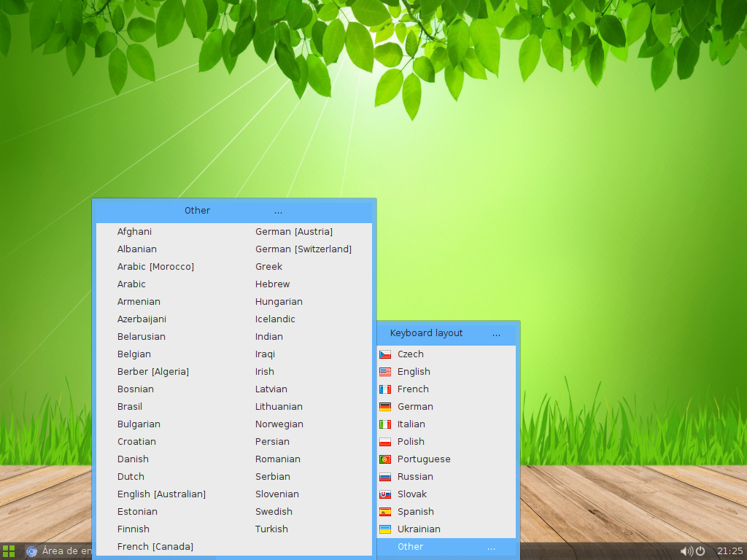Select English [Australian] layout

tap(161, 494)
